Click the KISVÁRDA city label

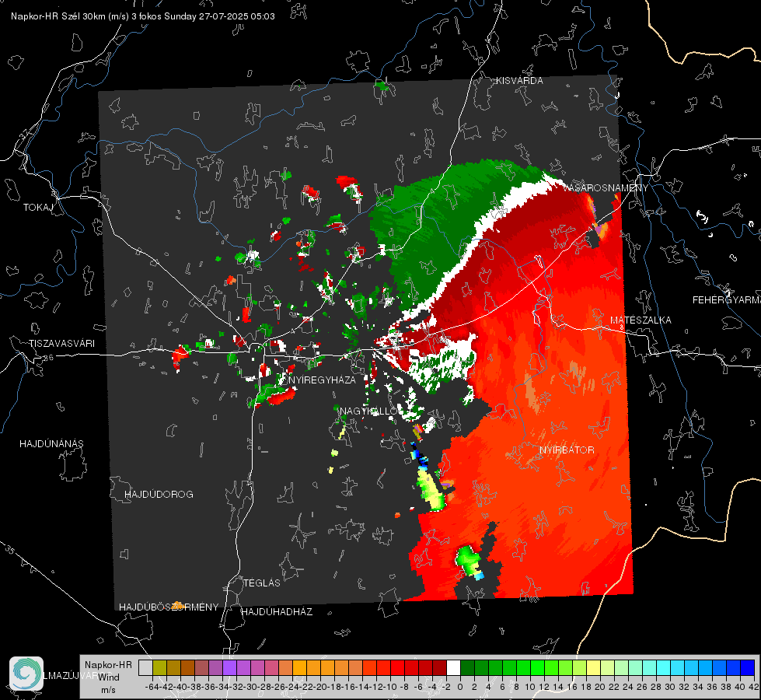519,81
